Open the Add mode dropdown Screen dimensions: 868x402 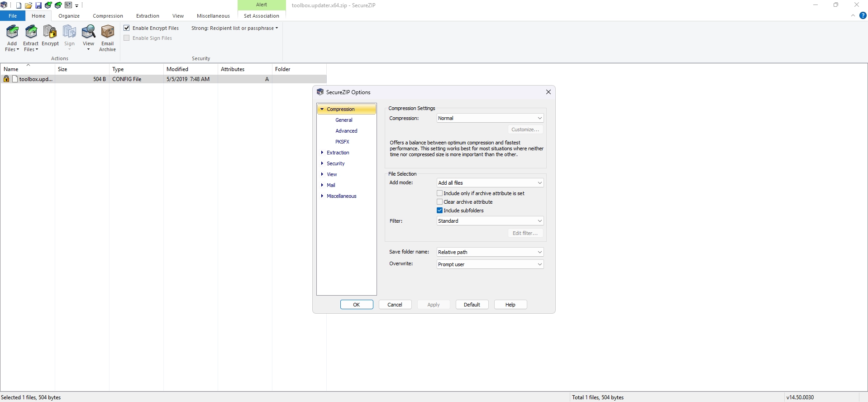pyautogui.click(x=490, y=183)
